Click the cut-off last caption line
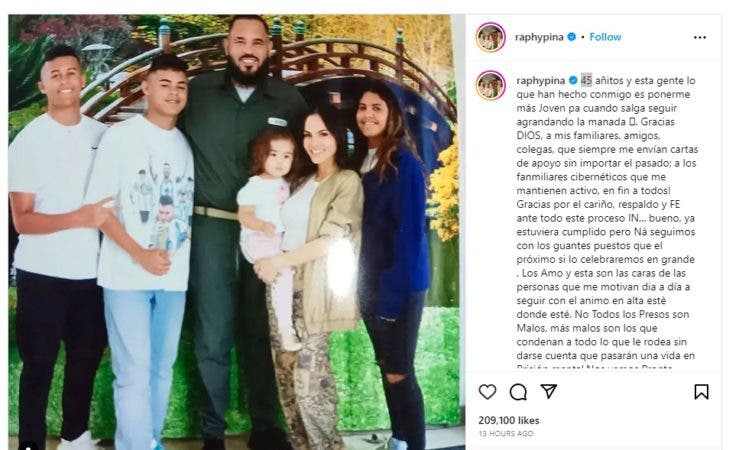Screen dimensions: 739x450 click(x=595, y=367)
